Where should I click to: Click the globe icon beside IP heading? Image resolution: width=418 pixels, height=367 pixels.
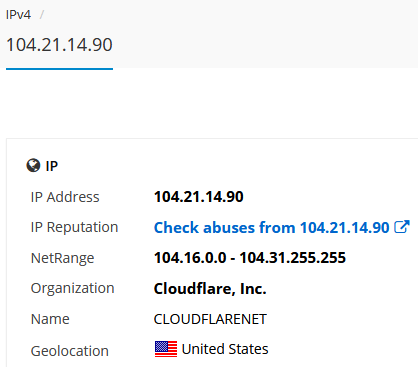[33, 165]
